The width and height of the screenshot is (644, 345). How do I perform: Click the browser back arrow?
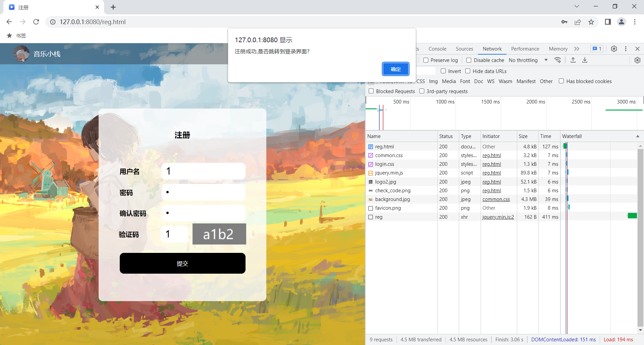[9, 22]
